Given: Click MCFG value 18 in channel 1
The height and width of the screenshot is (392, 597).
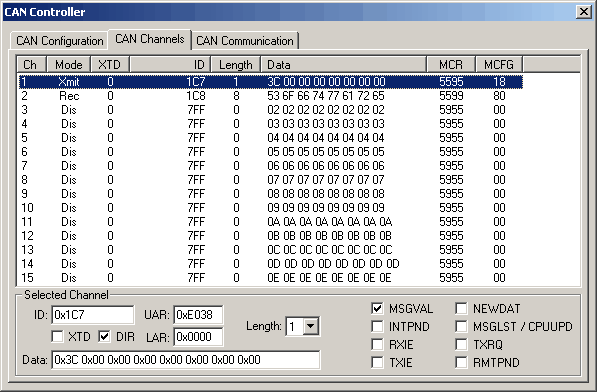Looking at the screenshot, I should point(499,82).
